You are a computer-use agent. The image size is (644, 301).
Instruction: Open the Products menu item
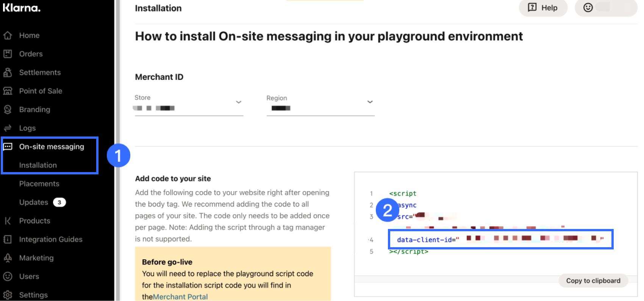34,221
